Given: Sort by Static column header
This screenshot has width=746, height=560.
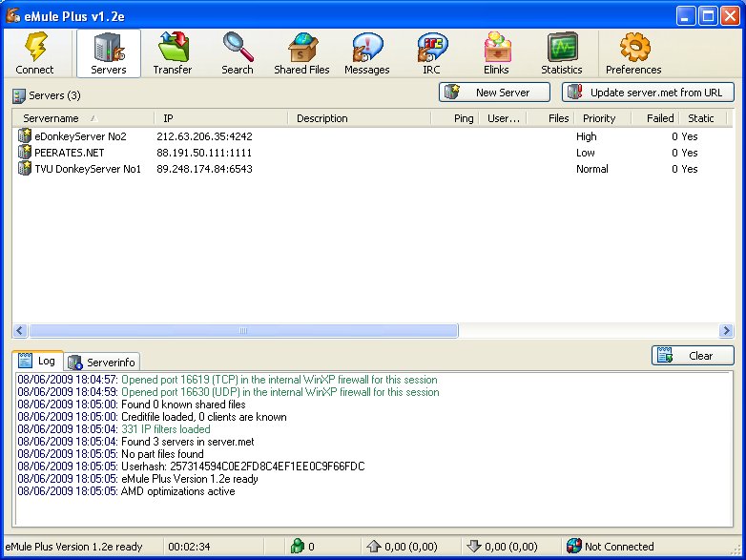Looking at the screenshot, I should coord(703,118).
